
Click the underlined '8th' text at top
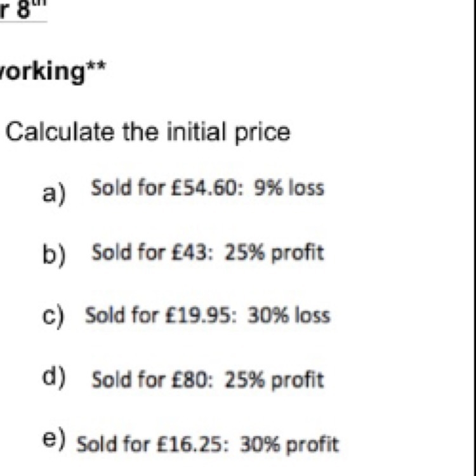[23, 10]
